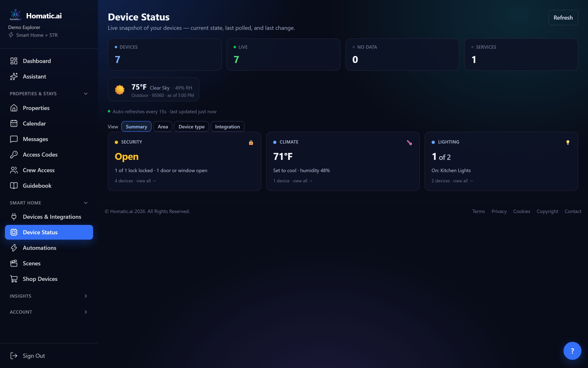Click the Services count card
This screenshot has width=588, height=368.
(x=521, y=55)
